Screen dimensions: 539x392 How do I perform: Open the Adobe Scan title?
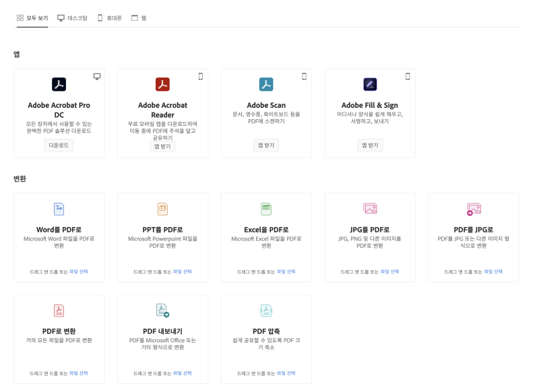[x=266, y=105]
